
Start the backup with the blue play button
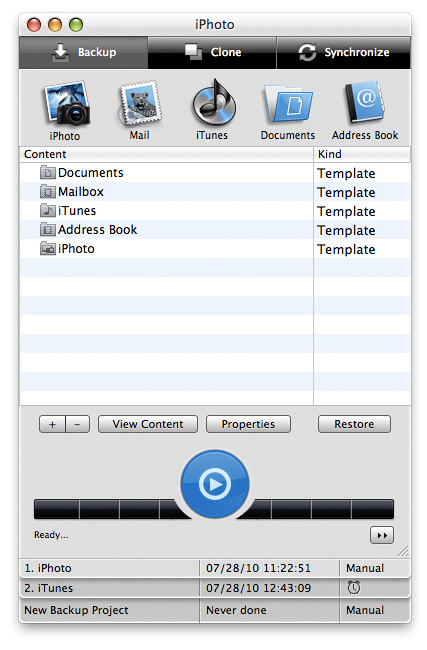coord(215,484)
